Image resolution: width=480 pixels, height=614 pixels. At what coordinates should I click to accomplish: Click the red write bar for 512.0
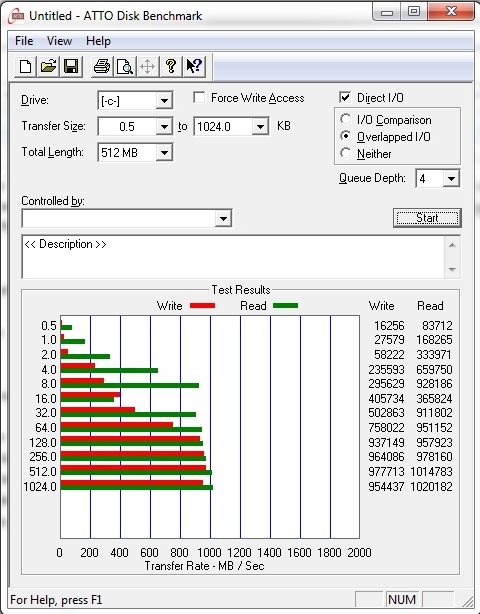133,468
